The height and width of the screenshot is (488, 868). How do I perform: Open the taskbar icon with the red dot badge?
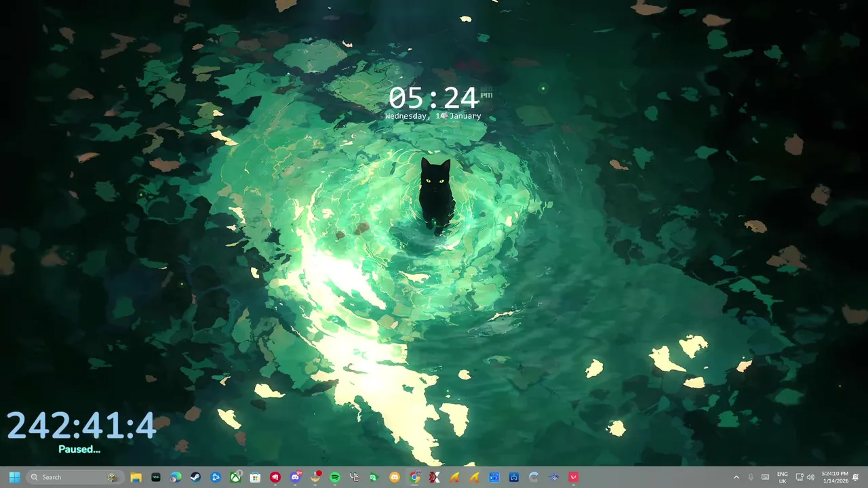click(x=315, y=477)
